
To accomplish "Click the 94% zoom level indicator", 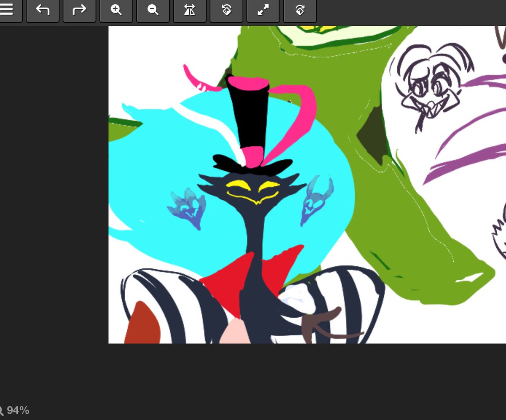I will [15, 410].
